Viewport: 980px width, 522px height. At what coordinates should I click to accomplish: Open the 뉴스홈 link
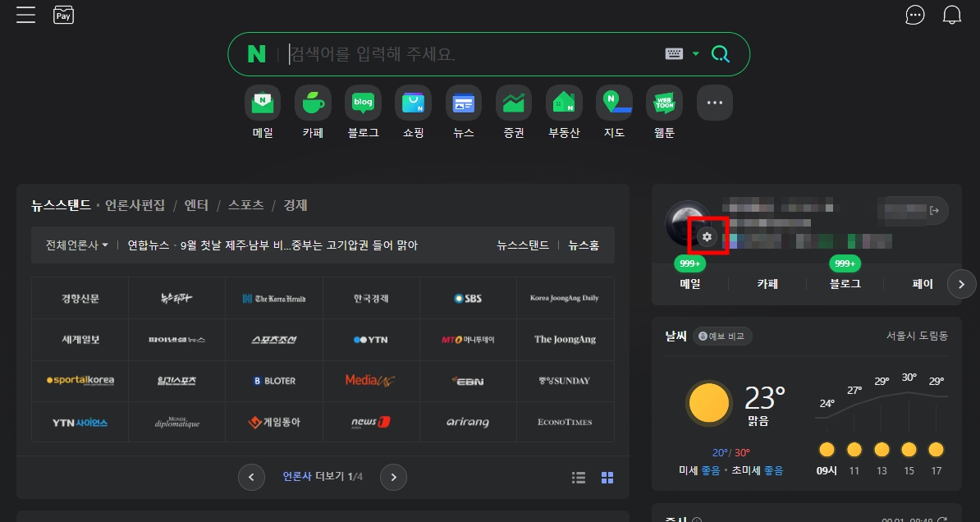click(x=584, y=245)
